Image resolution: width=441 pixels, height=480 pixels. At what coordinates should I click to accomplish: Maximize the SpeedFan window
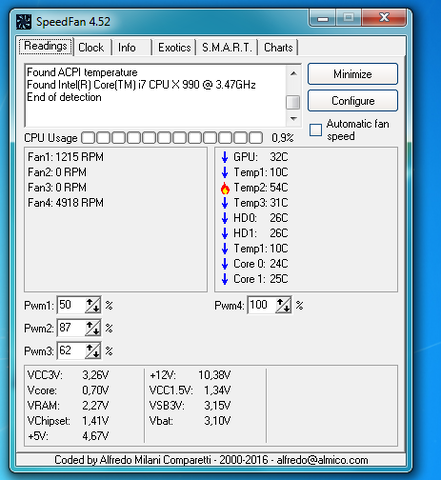point(348,17)
